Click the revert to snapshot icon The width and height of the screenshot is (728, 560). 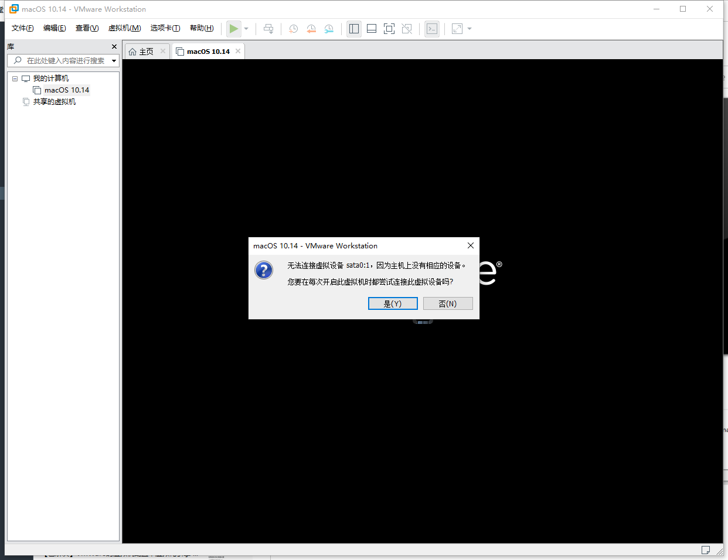click(311, 29)
